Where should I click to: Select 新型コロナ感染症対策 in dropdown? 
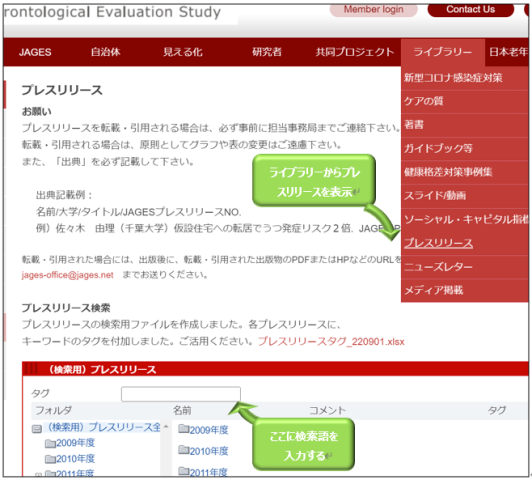[453, 78]
